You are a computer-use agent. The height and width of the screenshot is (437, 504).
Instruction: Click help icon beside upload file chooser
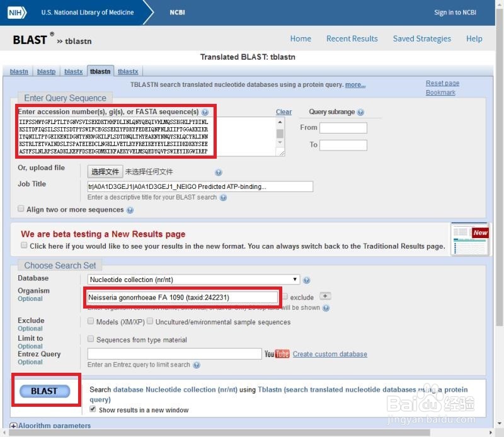219,173
